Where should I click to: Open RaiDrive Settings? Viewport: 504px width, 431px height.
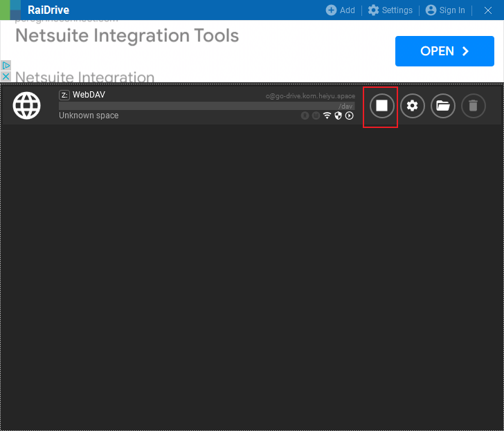[x=390, y=10]
